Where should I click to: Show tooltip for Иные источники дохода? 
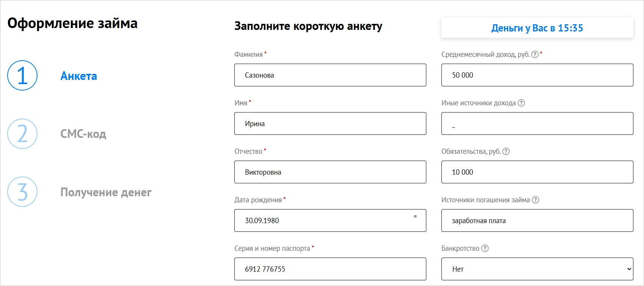point(521,103)
